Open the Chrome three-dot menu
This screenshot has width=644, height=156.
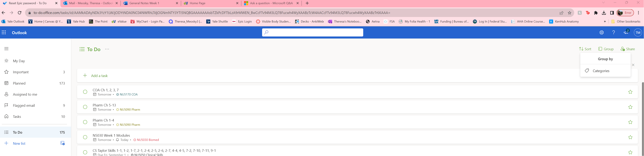coord(638,13)
